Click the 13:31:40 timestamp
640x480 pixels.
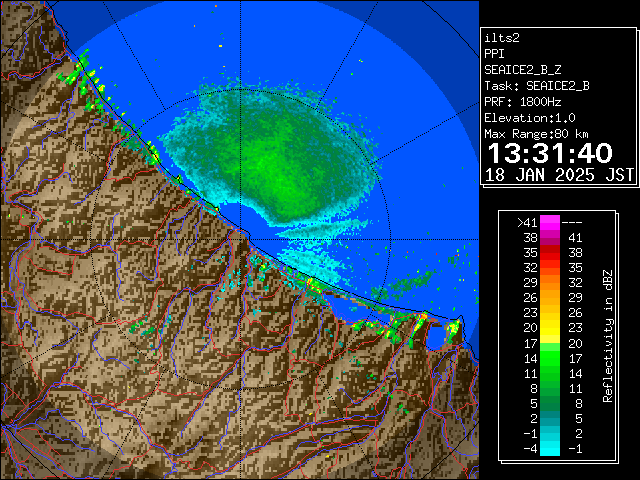[x=550, y=153]
